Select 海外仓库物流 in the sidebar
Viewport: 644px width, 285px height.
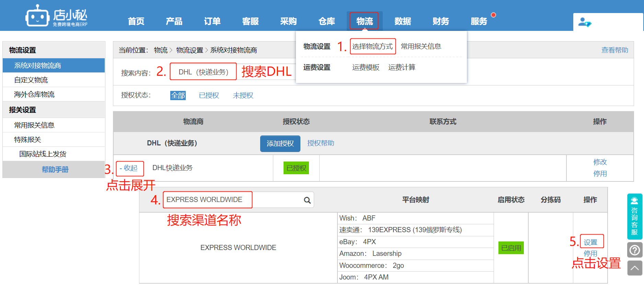coord(54,94)
